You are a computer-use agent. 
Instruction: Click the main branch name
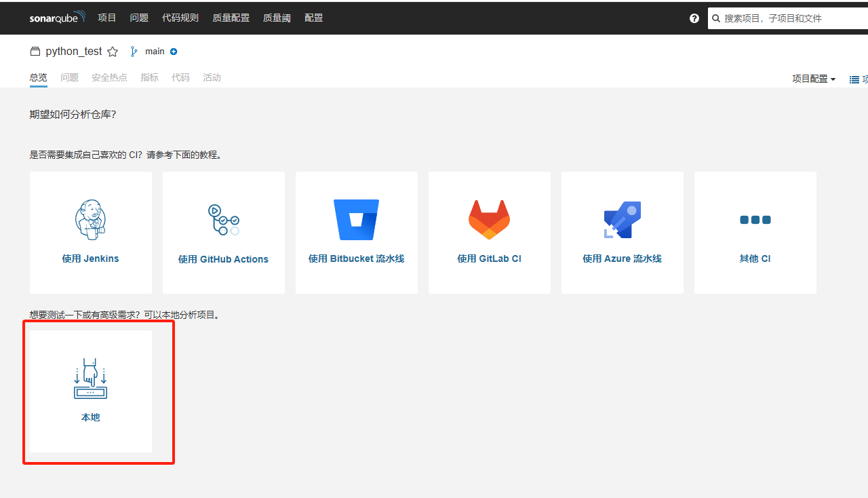point(155,52)
